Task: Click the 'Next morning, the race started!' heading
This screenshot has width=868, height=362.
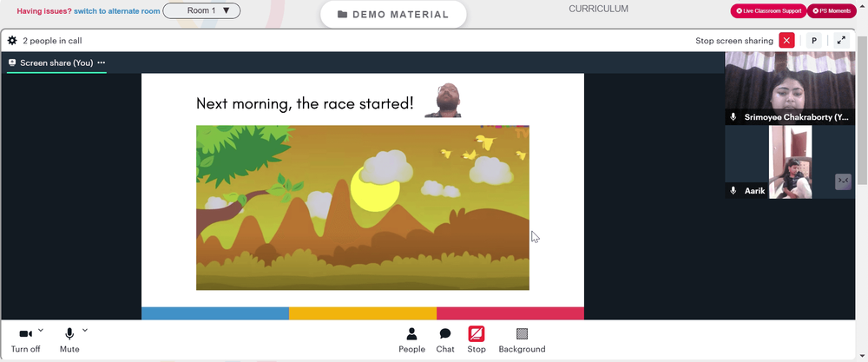Action: coord(305,103)
